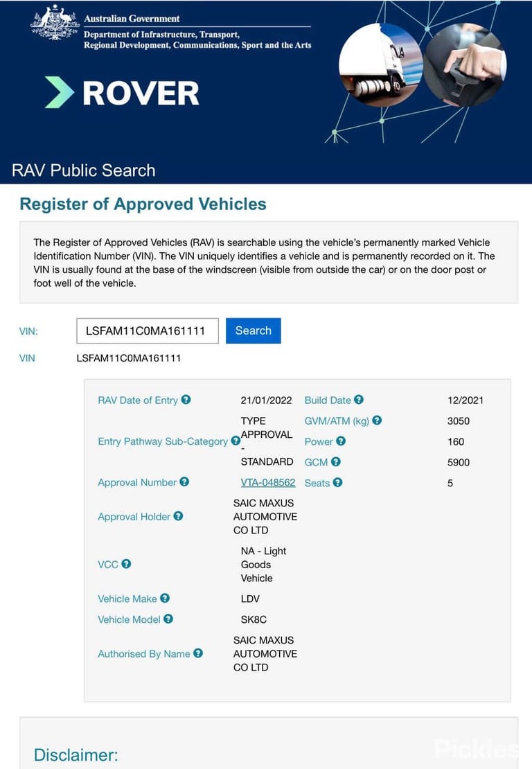Click the VIN: field label
The height and width of the screenshot is (769, 532).
28,331
